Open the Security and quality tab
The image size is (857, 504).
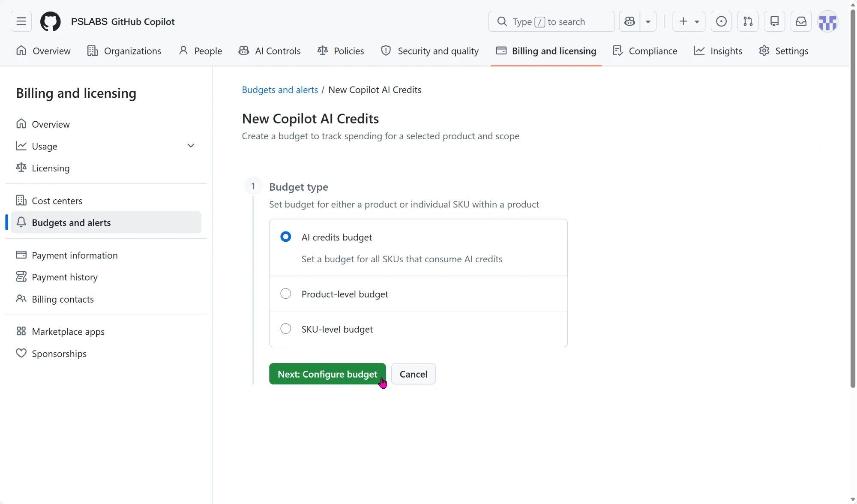tap(430, 51)
